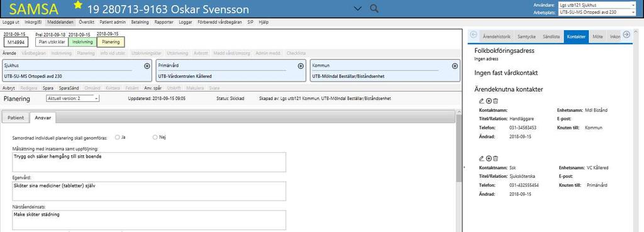
Task: Click the patient name Oskar Svensson
Action: tap(209, 9)
